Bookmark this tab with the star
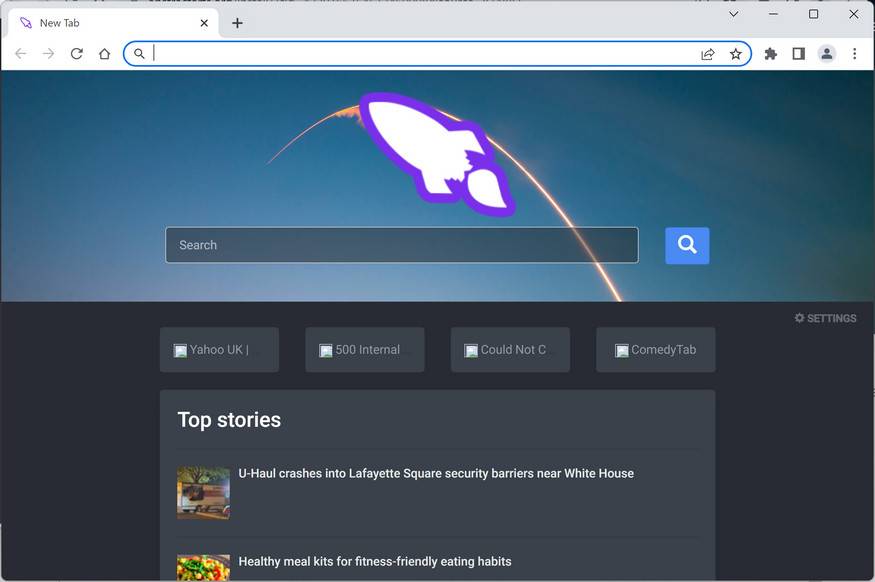The width and height of the screenshot is (875, 582). (735, 54)
